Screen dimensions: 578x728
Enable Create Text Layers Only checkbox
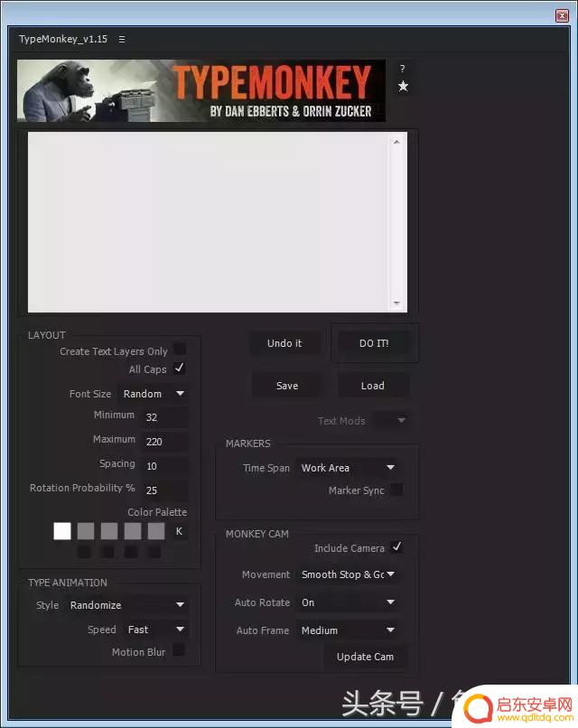point(179,349)
